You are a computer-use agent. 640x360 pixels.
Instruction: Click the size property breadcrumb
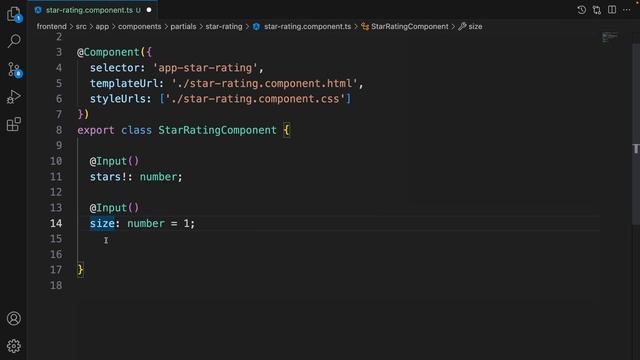point(475,27)
